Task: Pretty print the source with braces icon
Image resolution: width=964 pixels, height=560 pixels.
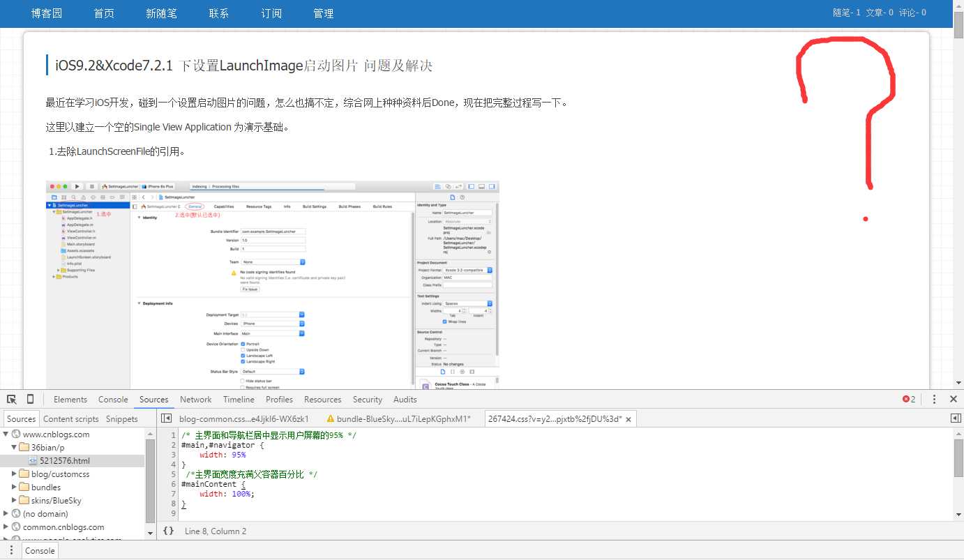Action: tap(168, 531)
